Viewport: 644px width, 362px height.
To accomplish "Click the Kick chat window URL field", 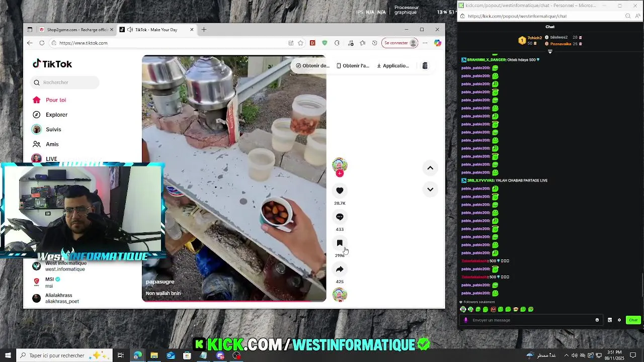I will click(543, 16).
